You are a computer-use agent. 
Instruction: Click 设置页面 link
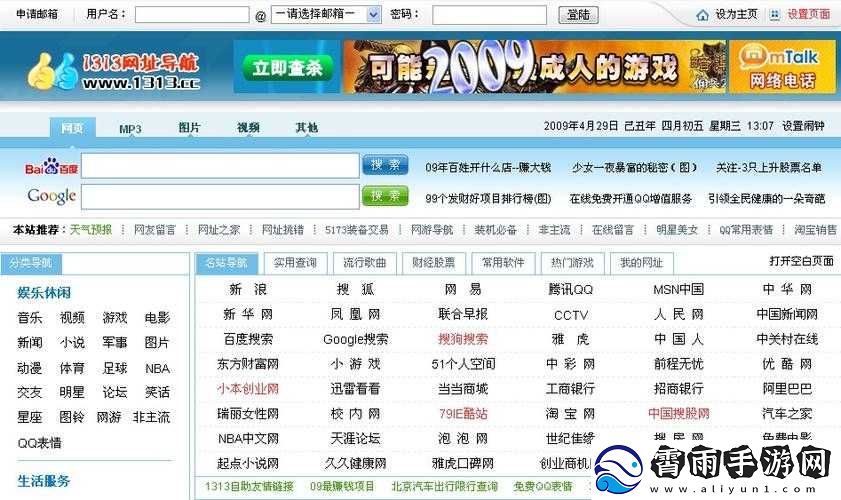tap(808, 15)
